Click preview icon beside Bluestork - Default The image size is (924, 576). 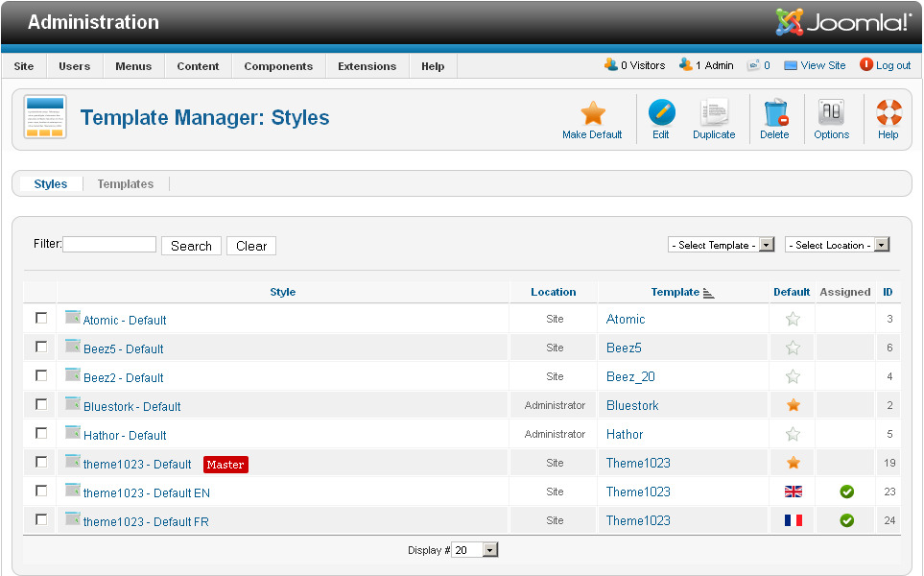pyautogui.click(x=73, y=404)
